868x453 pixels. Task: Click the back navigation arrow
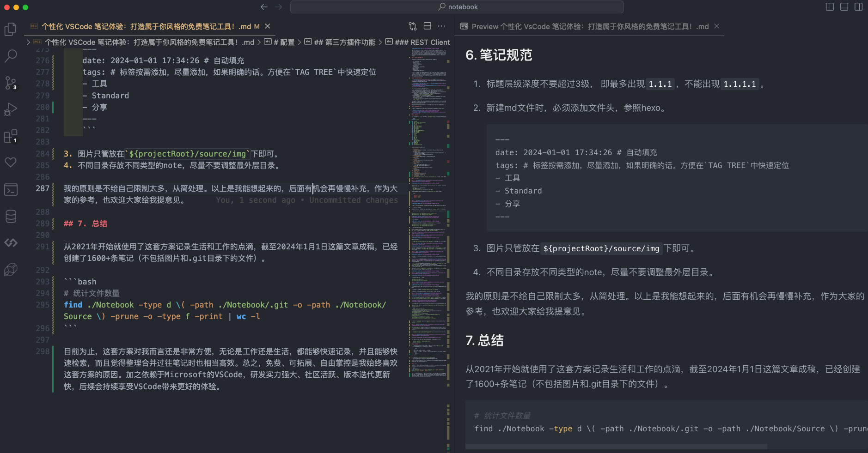click(x=264, y=6)
